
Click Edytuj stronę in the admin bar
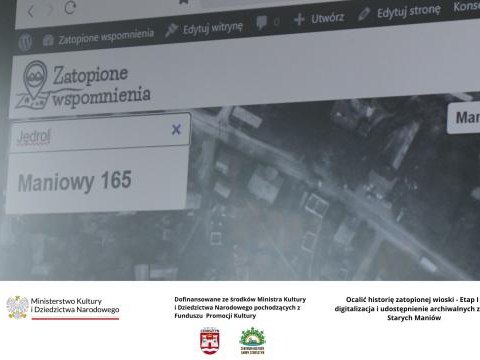point(399,12)
